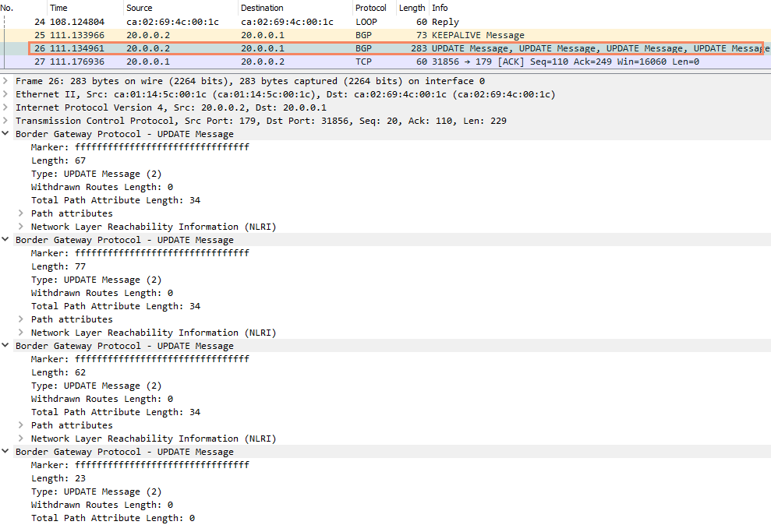Expand the Ethernet II row

(5, 93)
